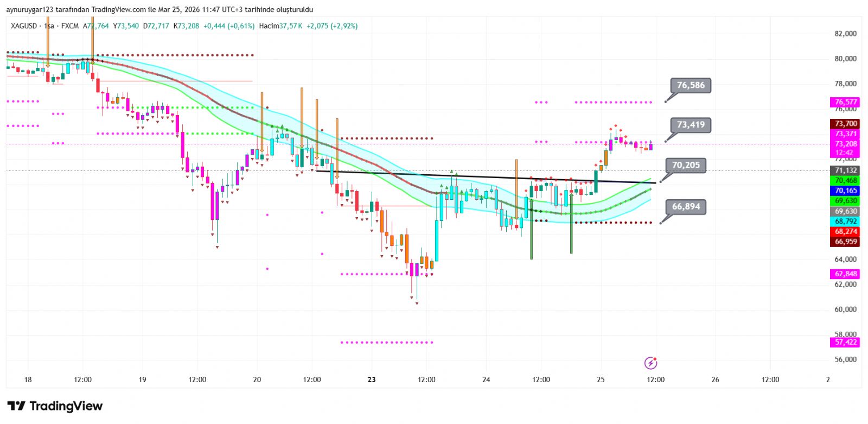Viewport: 868px width, 424px height.
Task: Click the FXCM exchange label
Action: 70,26
